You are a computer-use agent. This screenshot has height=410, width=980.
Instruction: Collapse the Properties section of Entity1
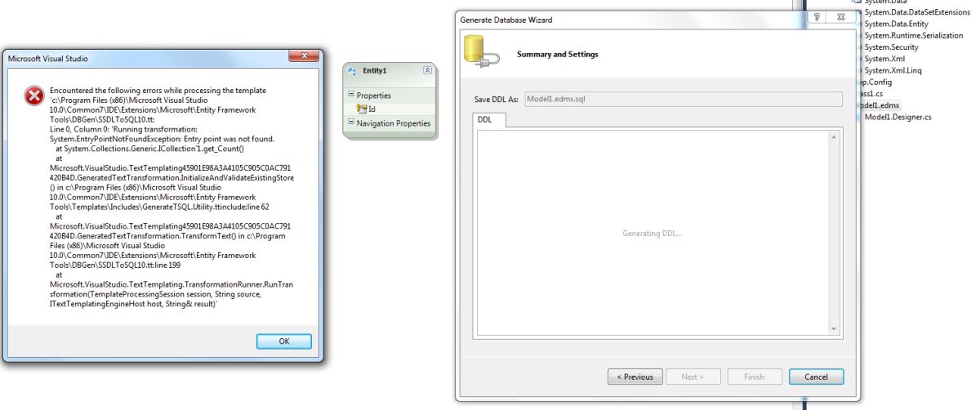click(351, 96)
